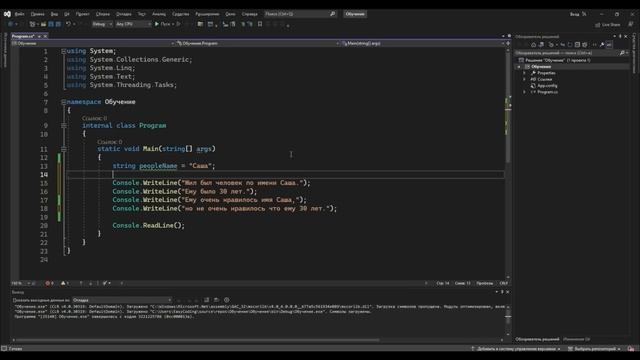
Task: Click the Save All toolbar icon
Action: [x=58, y=24]
